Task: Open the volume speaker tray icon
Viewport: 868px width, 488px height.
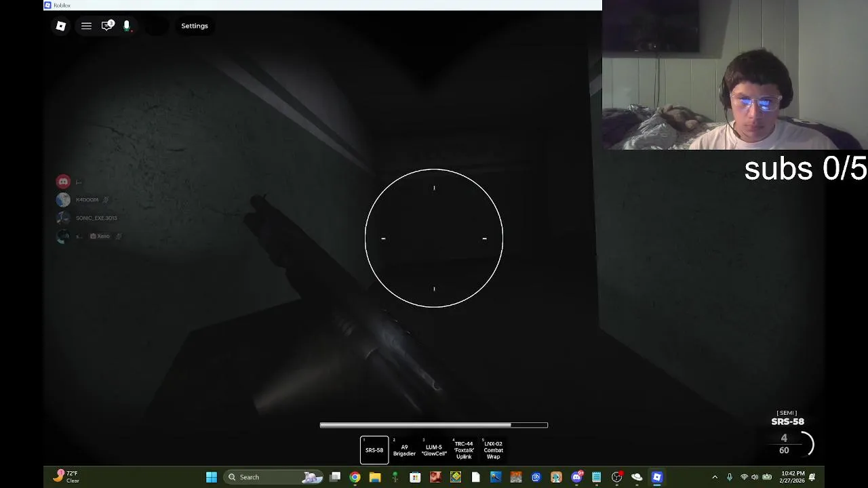Action: click(x=755, y=477)
